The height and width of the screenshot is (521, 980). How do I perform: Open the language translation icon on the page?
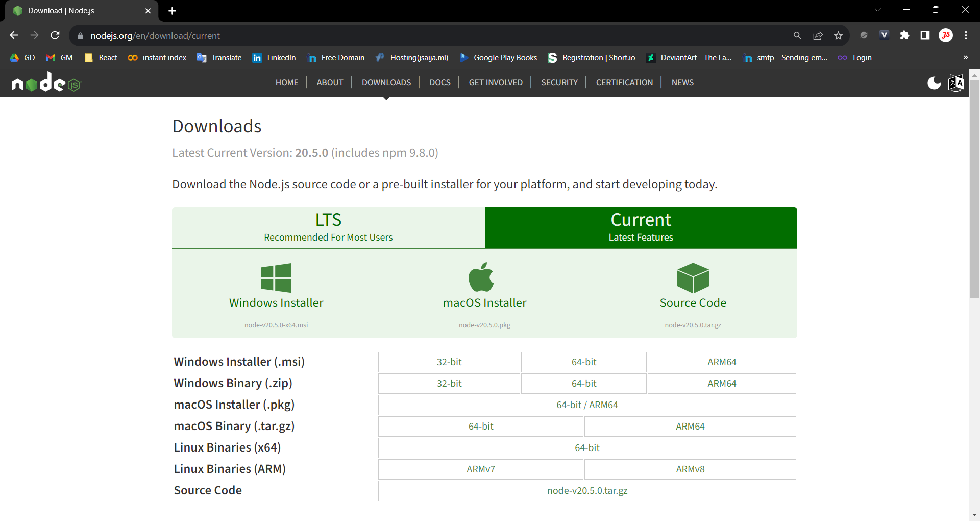click(x=956, y=83)
